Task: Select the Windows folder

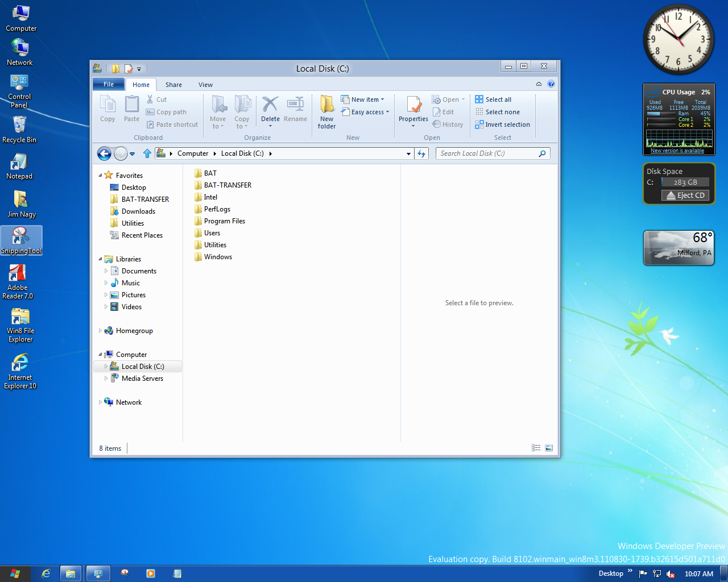Action: 213,257
